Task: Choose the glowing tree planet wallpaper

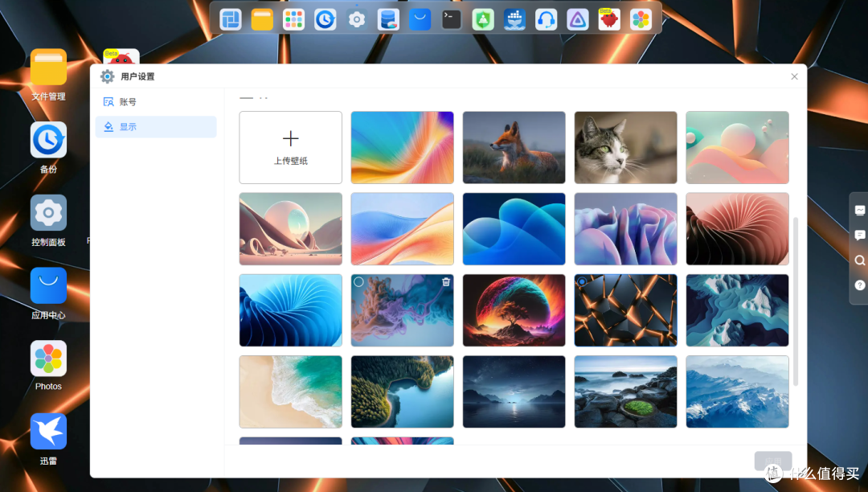Action: 514,310
